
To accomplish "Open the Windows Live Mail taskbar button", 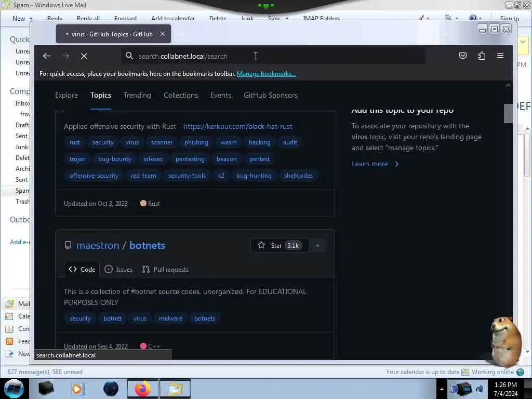I will coord(175,389).
